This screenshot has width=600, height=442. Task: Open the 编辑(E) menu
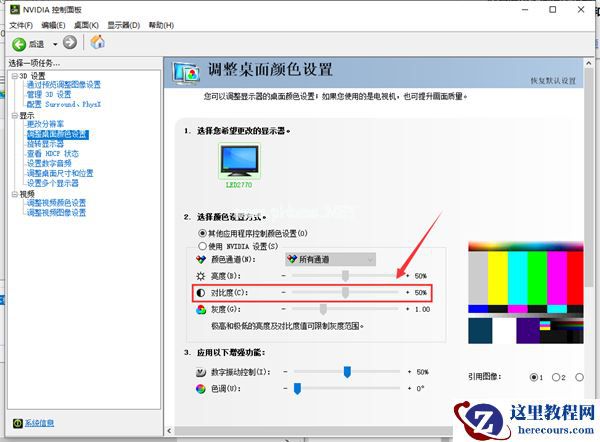point(53,25)
